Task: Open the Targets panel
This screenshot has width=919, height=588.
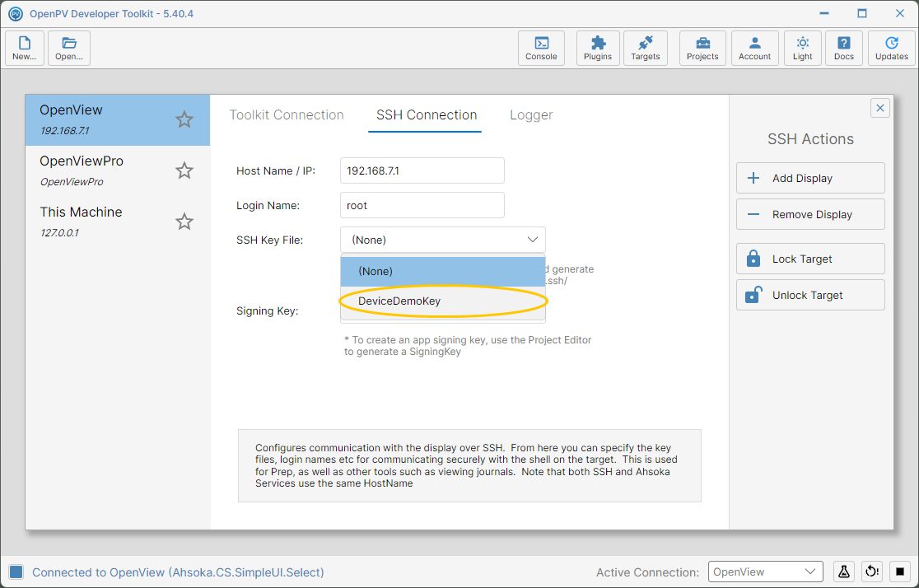Action: 646,48
